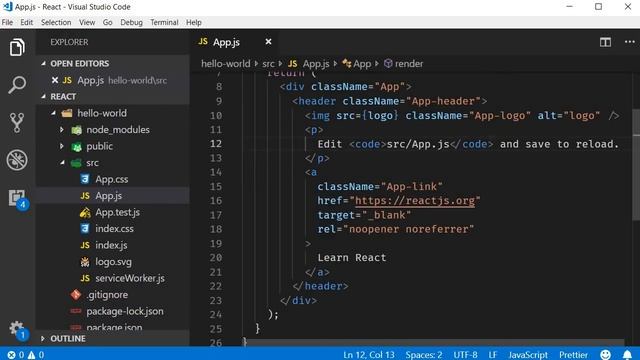
Task: Click the JavaScript language mode
Action: coord(528,355)
